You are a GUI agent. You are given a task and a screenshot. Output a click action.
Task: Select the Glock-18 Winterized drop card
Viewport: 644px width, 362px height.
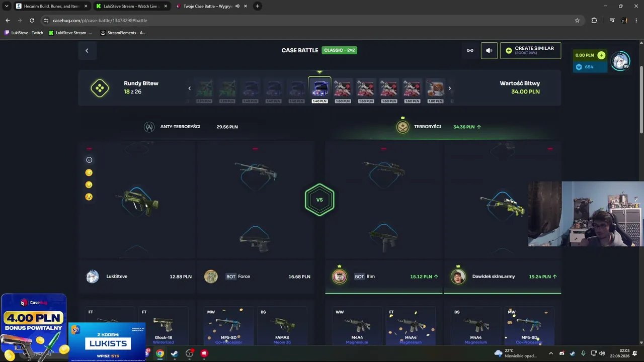tap(163, 326)
